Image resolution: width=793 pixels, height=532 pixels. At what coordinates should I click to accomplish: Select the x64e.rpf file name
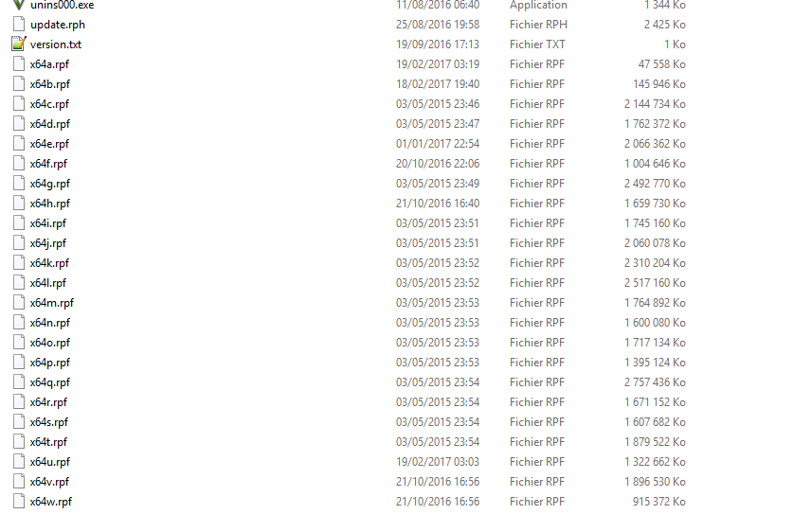click(x=49, y=144)
